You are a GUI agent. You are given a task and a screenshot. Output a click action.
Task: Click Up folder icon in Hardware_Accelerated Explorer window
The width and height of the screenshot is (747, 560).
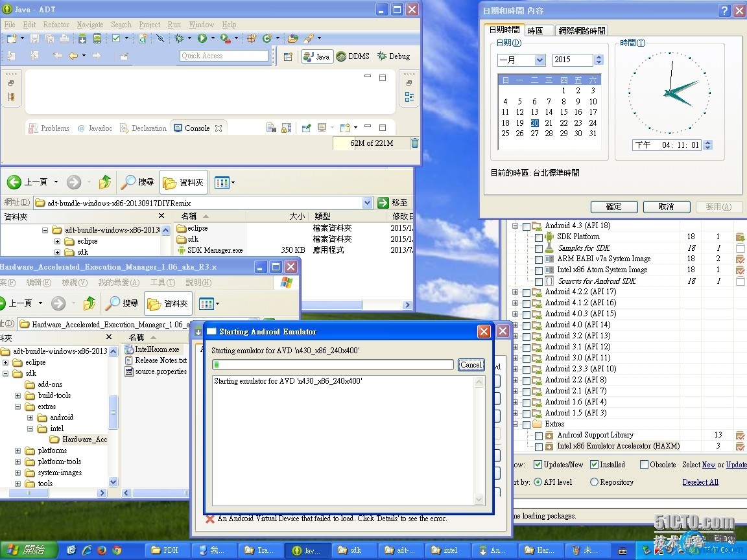[x=89, y=303]
